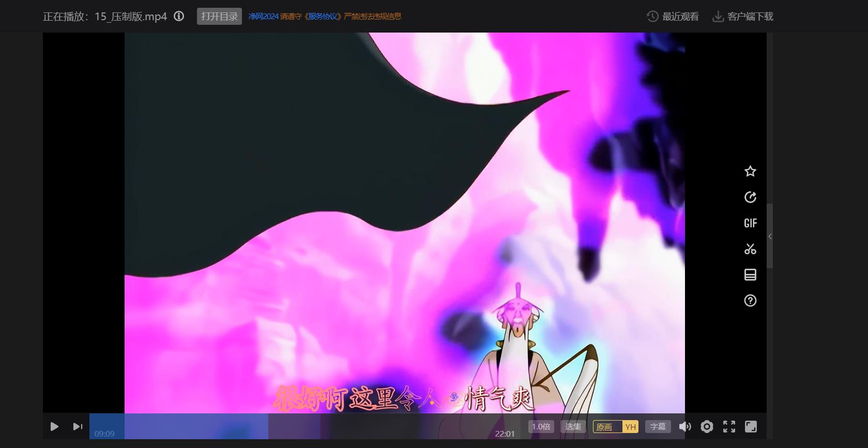The height and width of the screenshot is (448, 868).
Task: Switch quality to 原画
Action: click(x=604, y=427)
